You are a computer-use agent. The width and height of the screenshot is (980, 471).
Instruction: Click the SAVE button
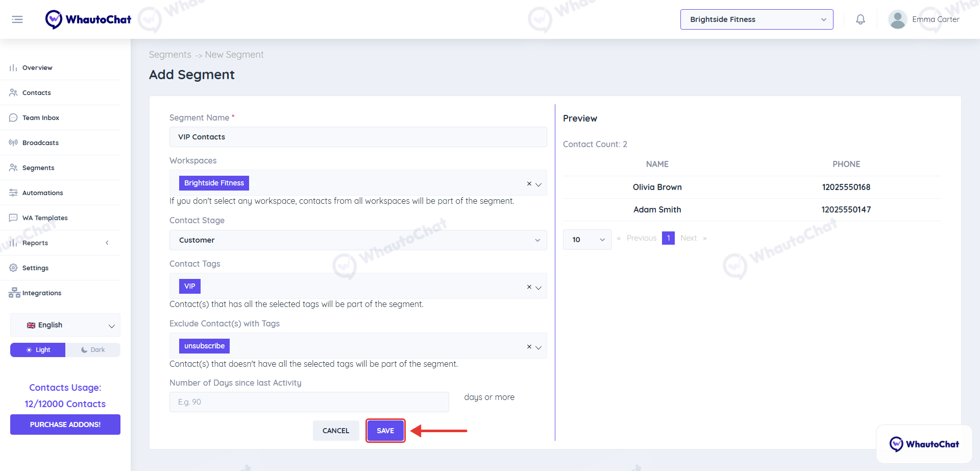(x=385, y=431)
